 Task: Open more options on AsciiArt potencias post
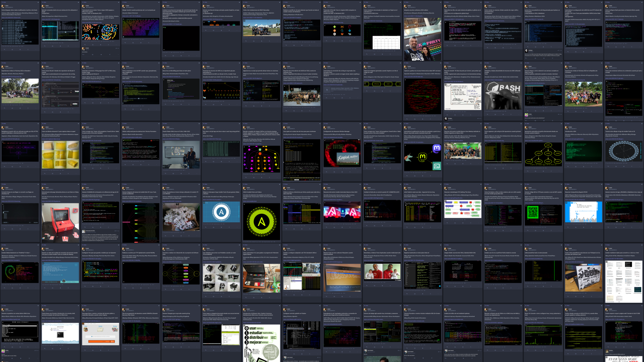point(157,43)
